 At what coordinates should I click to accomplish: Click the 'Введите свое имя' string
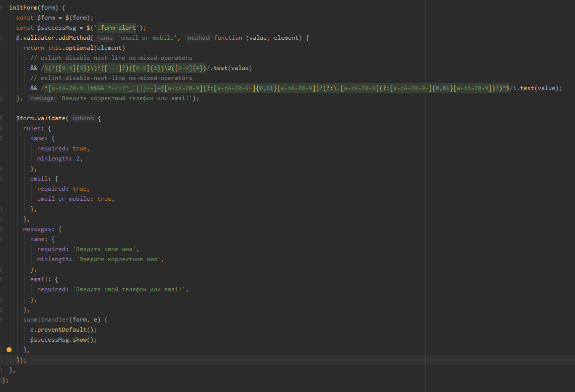[x=105, y=250]
